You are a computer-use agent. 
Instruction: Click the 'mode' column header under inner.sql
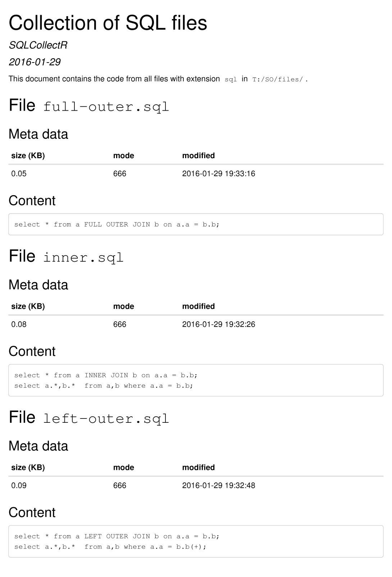pos(124,306)
